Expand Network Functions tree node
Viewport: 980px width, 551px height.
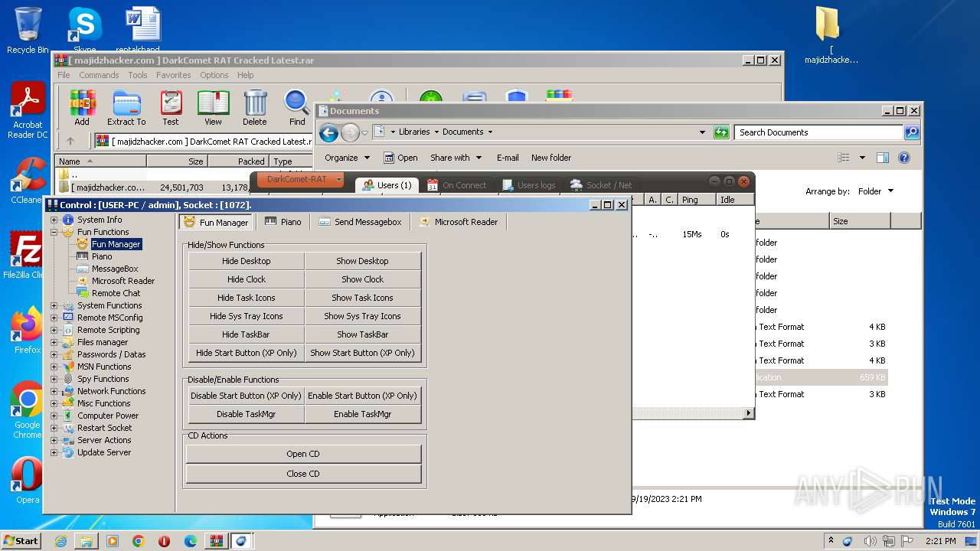[54, 391]
